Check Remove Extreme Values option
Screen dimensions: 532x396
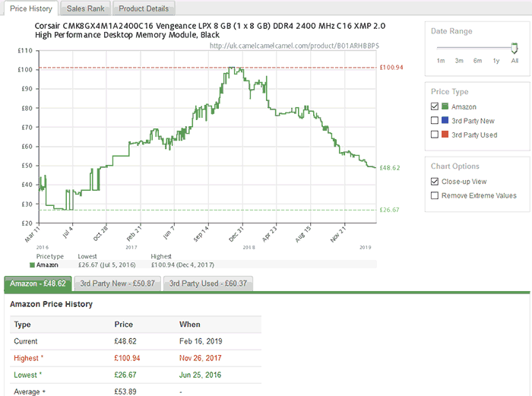click(x=435, y=195)
